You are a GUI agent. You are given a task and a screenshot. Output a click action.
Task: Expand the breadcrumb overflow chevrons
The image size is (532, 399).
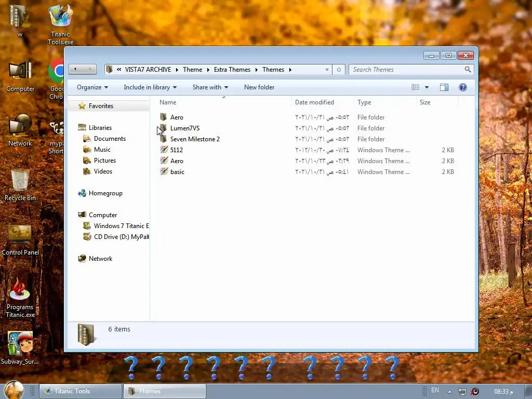[x=119, y=70]
